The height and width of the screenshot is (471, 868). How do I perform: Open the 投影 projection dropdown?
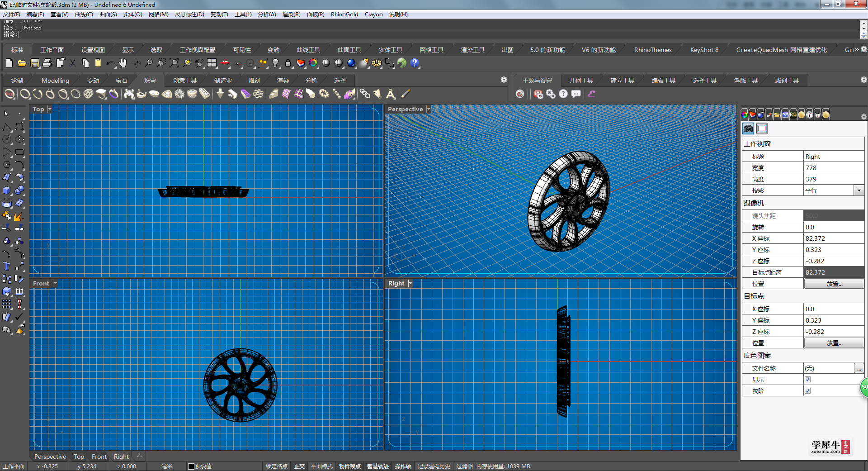(x=859, y=190)
